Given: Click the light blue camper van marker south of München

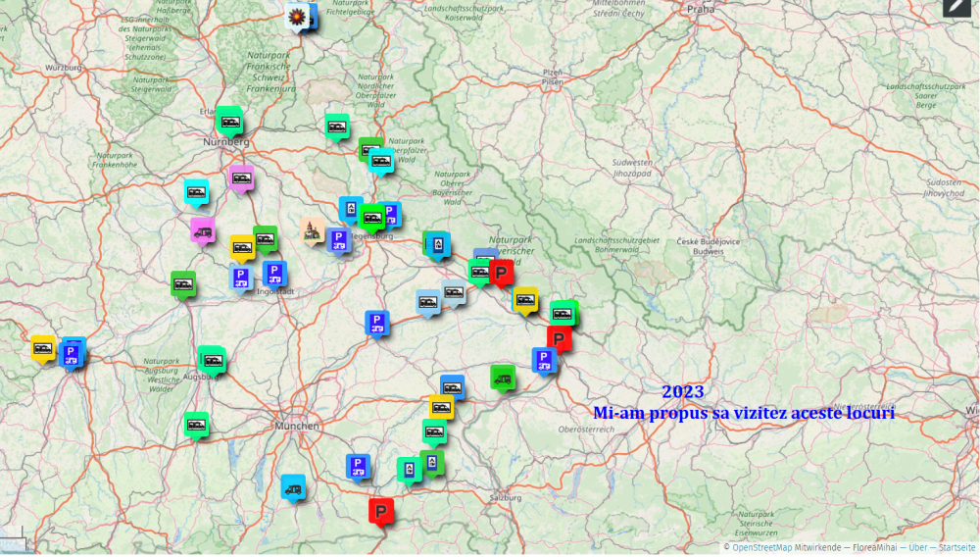Looking at the screenshot, I should [293, 486].
